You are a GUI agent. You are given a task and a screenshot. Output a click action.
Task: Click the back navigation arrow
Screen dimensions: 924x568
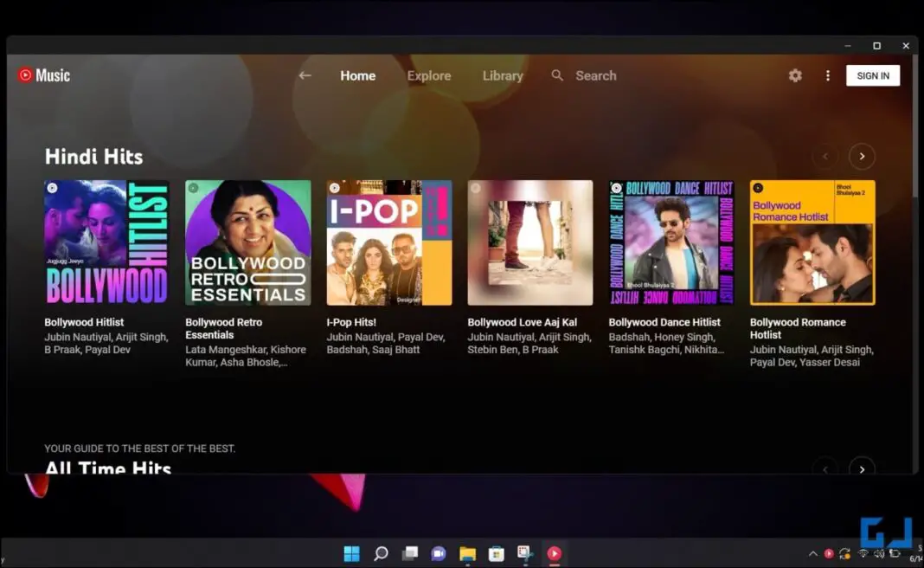click(305, 75)
